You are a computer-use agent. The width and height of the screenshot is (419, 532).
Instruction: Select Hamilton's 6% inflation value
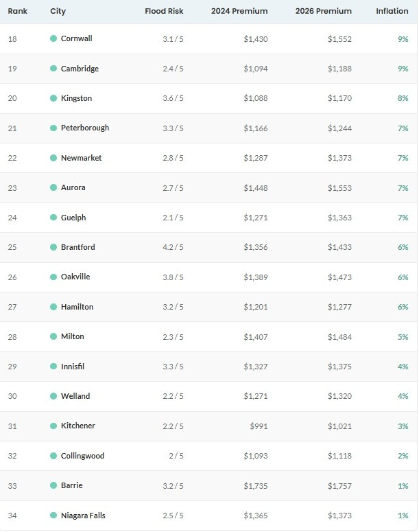pos(403,307)
